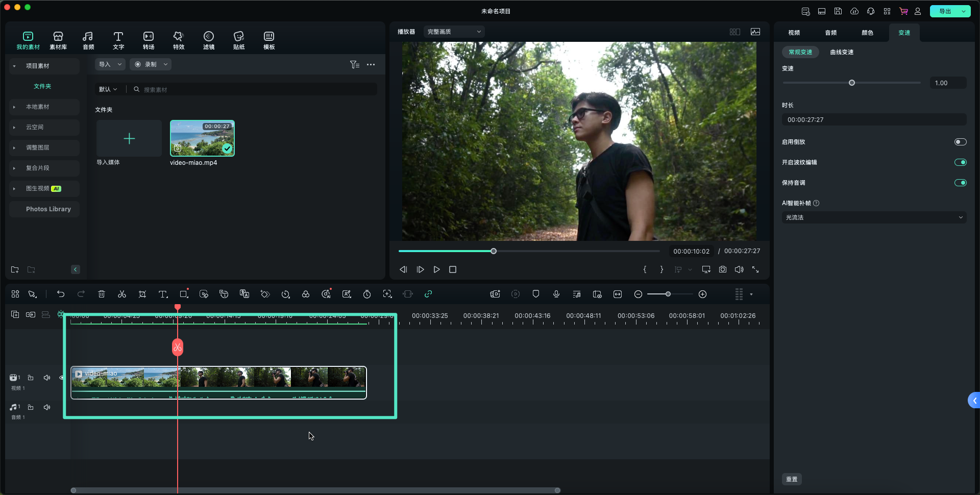The width and height of the screenshot is (980, 495).
Task: Open the 光流法 frame interpolation dropdown
Action: (874, 217)
